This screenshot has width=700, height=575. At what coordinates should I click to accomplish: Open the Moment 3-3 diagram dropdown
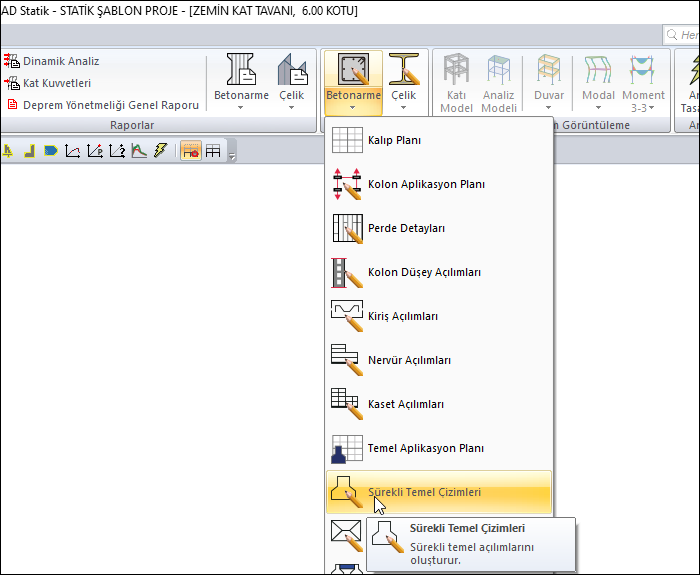click(x=643, y=82)
